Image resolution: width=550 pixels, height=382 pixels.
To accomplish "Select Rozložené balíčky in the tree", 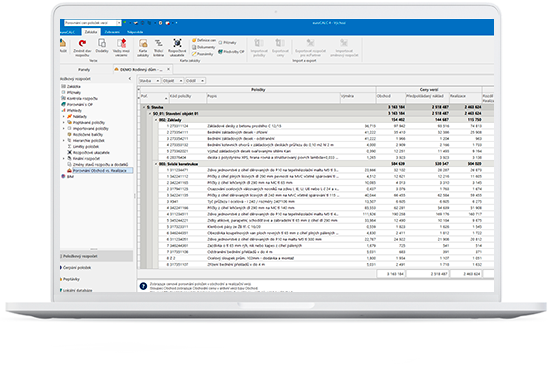I will 88,134.
